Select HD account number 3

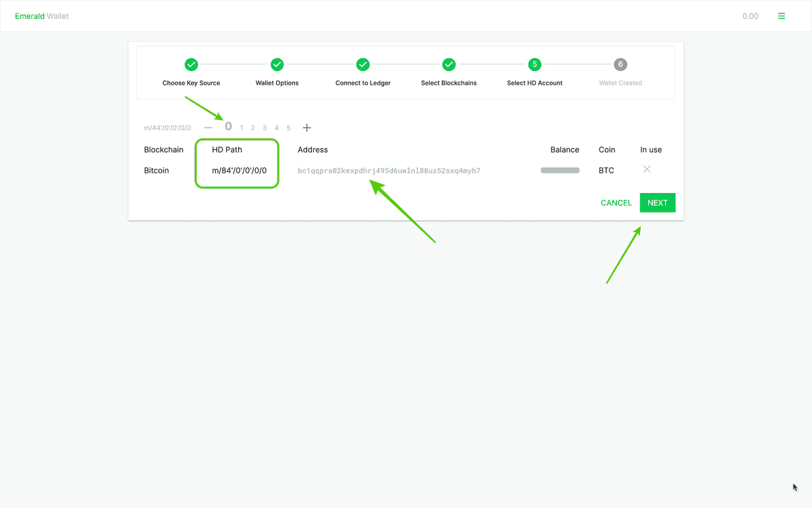(265, 128)
